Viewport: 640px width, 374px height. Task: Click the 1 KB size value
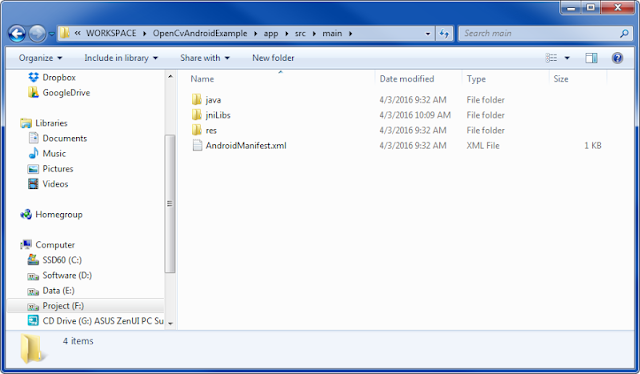593,146
